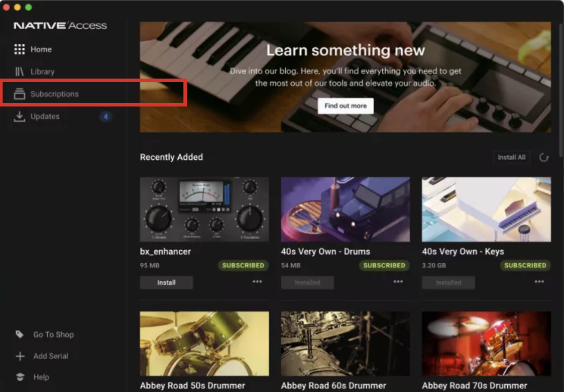
Task: Click the Native Access logo
Action: 60,26
